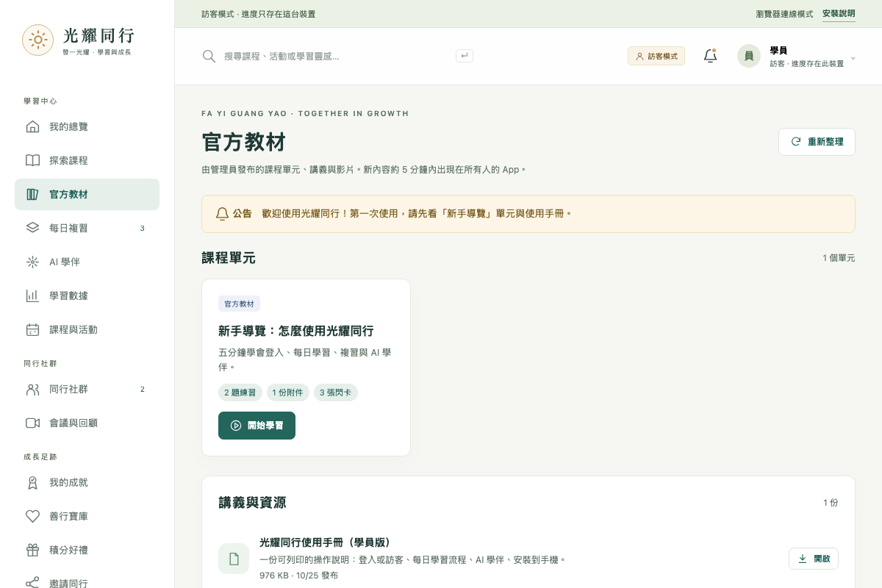Click the magnifier search icon
The width and height of the screenshot is (882, 588).
[x=209, y=56]
